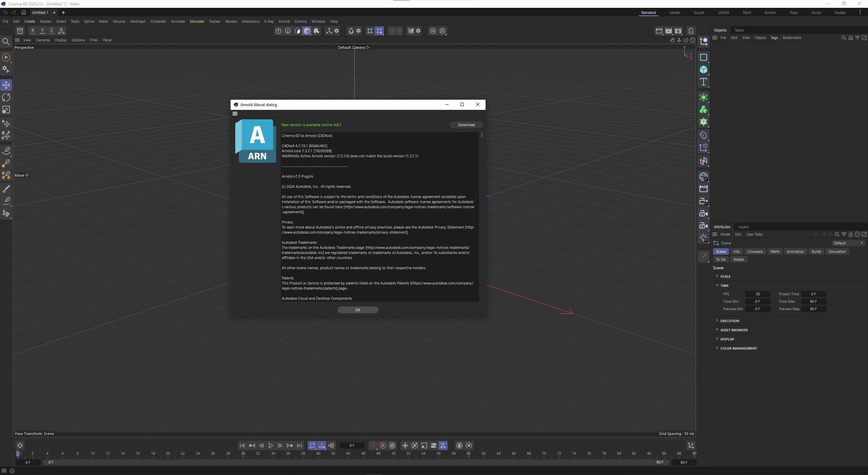Open the Default Camera selector in viewport
Screen dimensions: 868x475
point(354,47)
